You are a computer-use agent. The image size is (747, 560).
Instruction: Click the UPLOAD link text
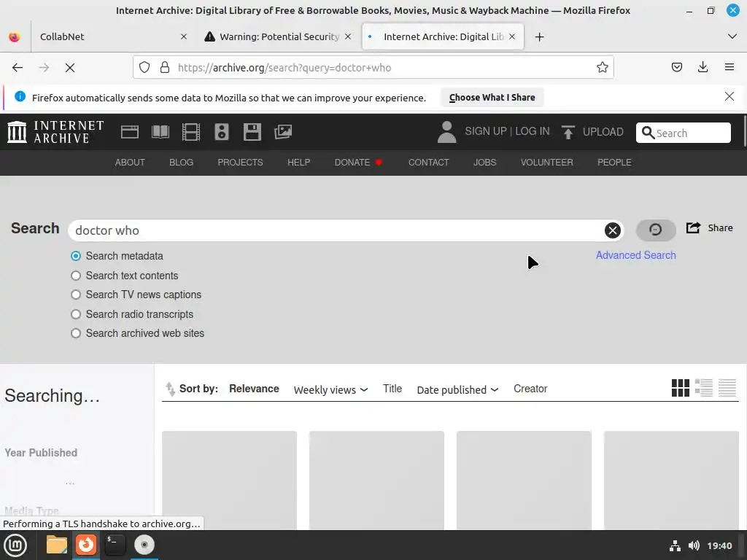pyautogui.click(x=603, y=132)
